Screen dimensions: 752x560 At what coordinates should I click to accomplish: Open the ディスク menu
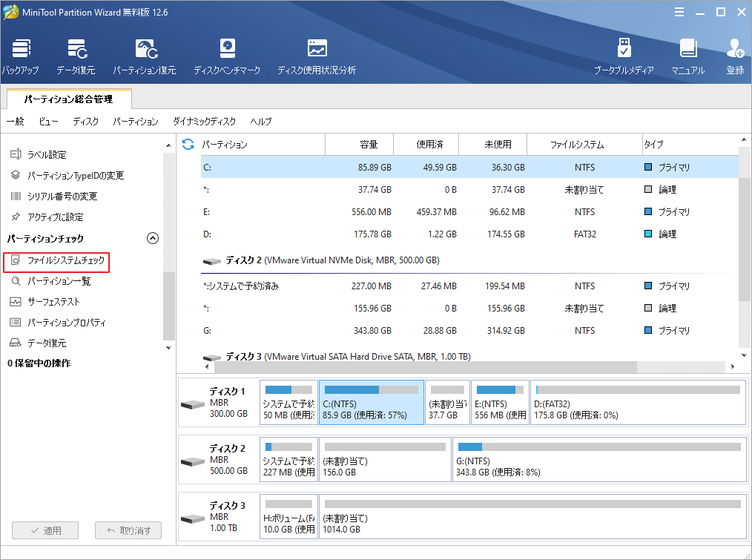[86, 122]
